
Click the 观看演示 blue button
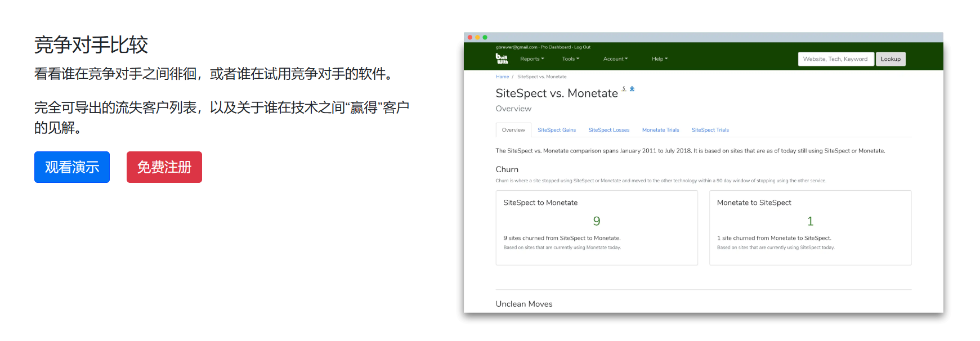(x=72, y=167)
